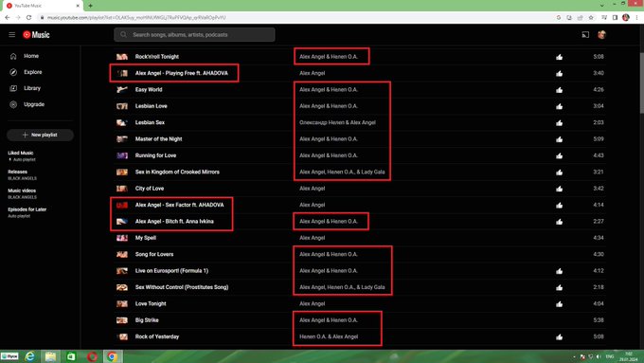This screenshot has height=363, width=644.
Task: Switch to the YouTube Music tab
Action: click(x=43, y=6)
